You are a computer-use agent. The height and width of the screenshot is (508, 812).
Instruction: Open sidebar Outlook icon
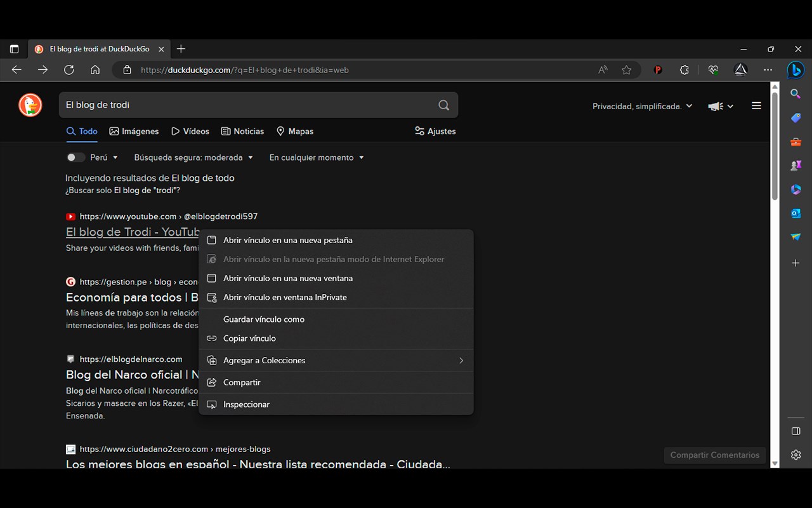(796, 213)
